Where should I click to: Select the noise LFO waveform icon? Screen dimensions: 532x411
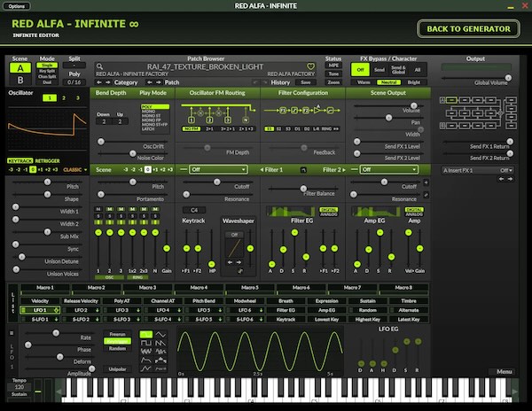146,352
